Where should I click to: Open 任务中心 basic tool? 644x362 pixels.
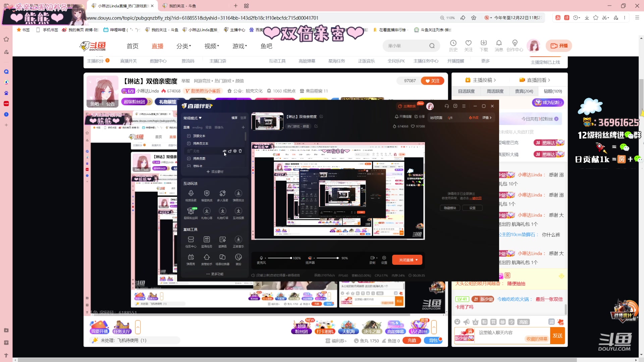pyautogui.click(x=191, y=242)
